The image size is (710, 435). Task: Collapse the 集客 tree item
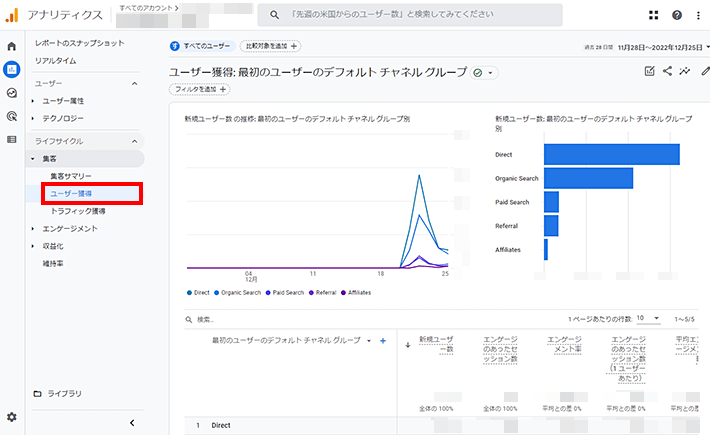[33, 159]
